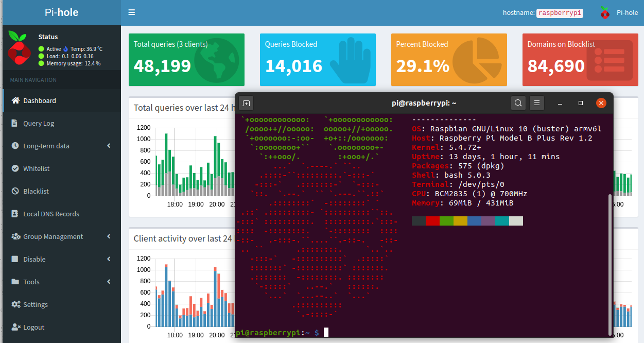Click the OS line in terminal output
The height and width of the screenshot is (343, 644).
click(507, 129)
